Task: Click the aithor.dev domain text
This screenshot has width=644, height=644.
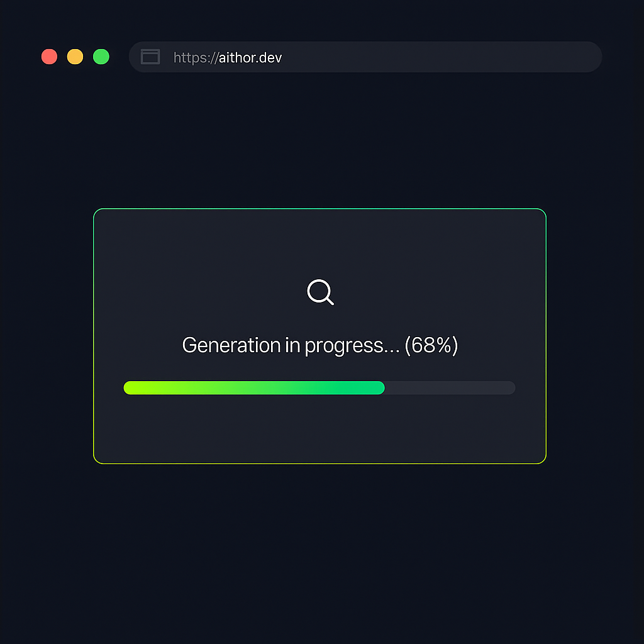Action: pyautogui.click(x=250, y=57)
